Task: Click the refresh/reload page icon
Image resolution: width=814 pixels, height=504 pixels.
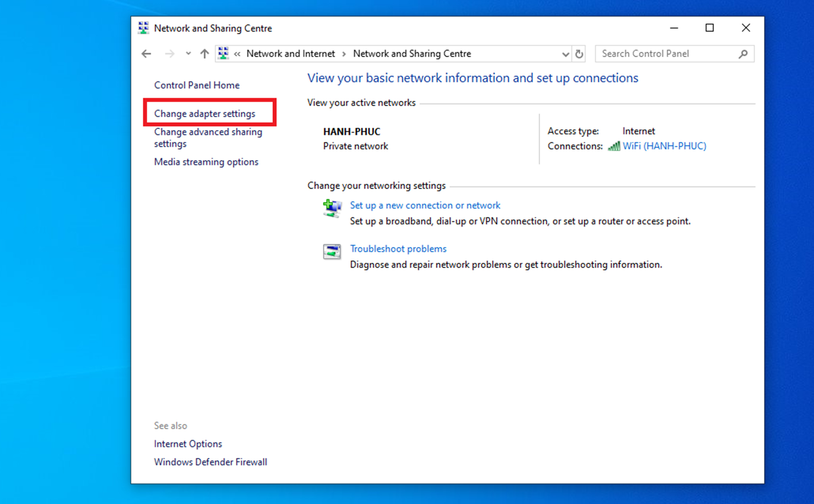Action: (x=579, y=53)
